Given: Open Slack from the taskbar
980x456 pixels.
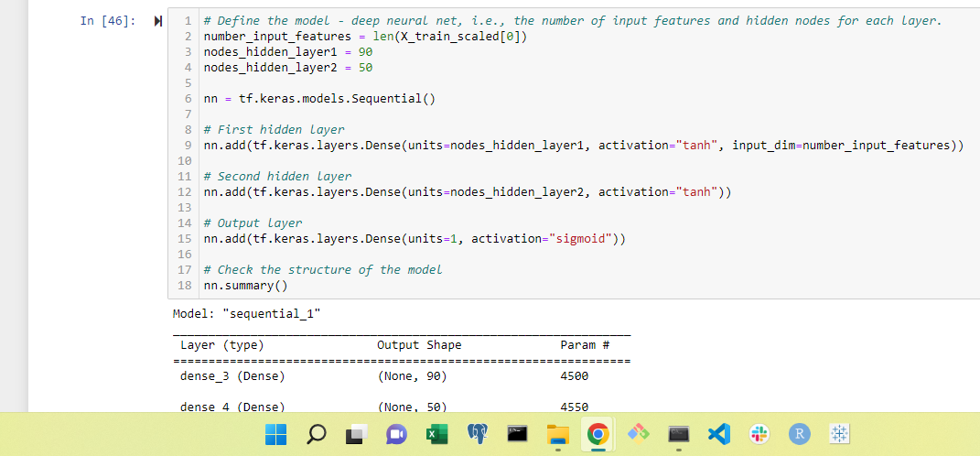Looking at the screenshot, I should tap(759, 433).
